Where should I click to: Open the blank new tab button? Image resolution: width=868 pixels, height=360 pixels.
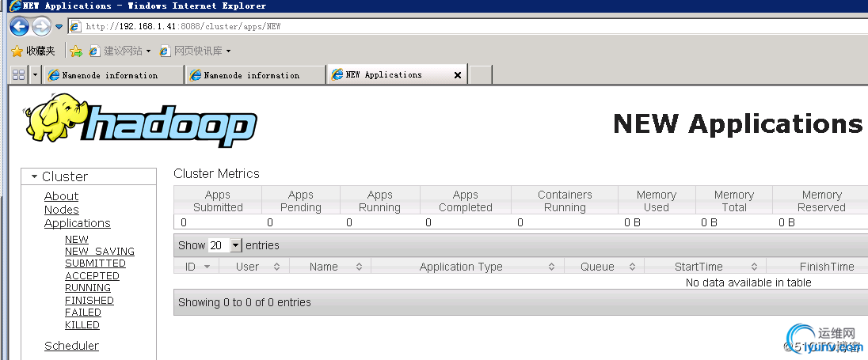pos(481,75)
